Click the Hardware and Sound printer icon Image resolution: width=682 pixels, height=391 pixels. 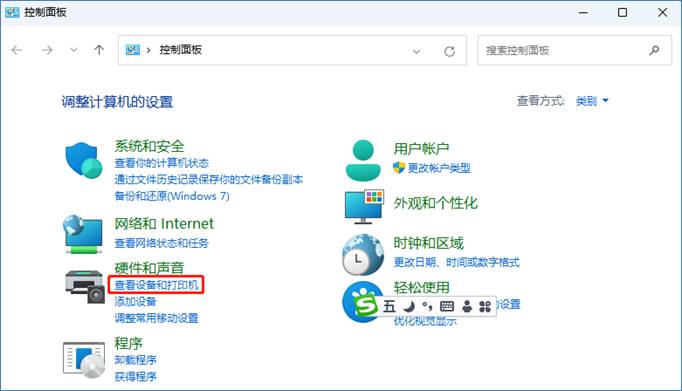pyautogui.click(x=85, y=286)
